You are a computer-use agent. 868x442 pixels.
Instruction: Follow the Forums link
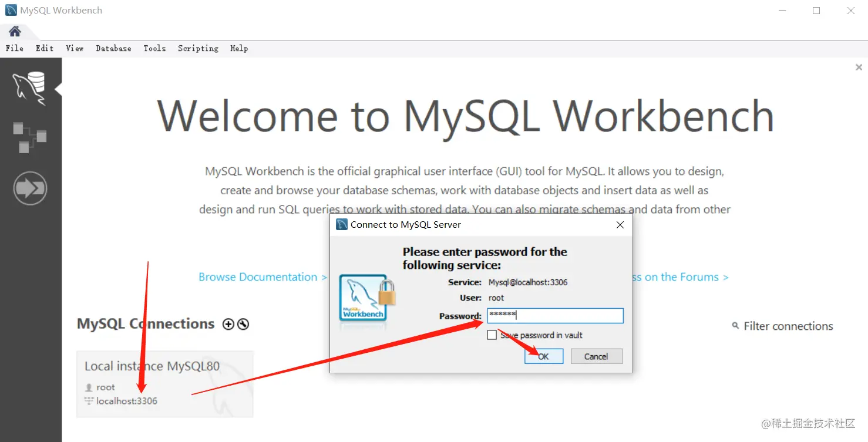[680, 277]
